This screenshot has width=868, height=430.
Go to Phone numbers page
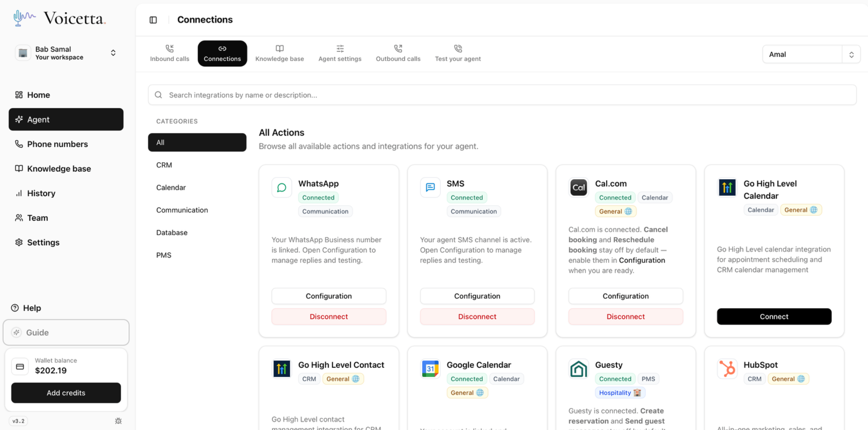pos(66,144)
